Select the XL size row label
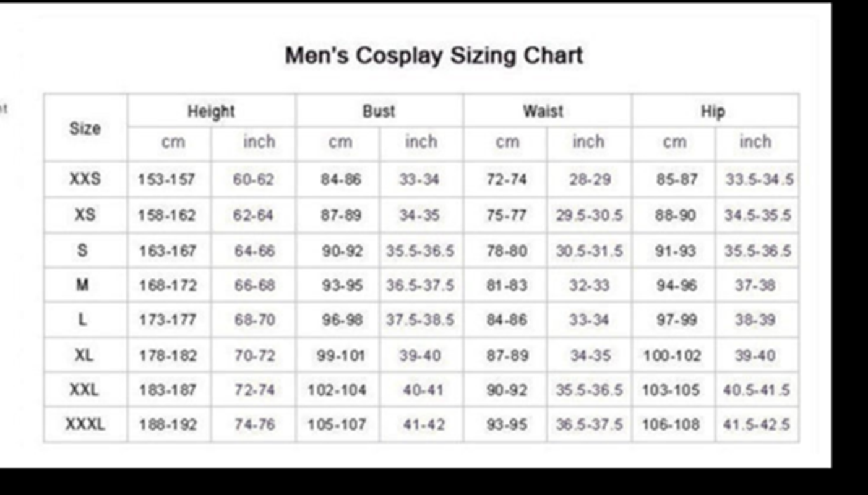 click(x=84, y=356)
